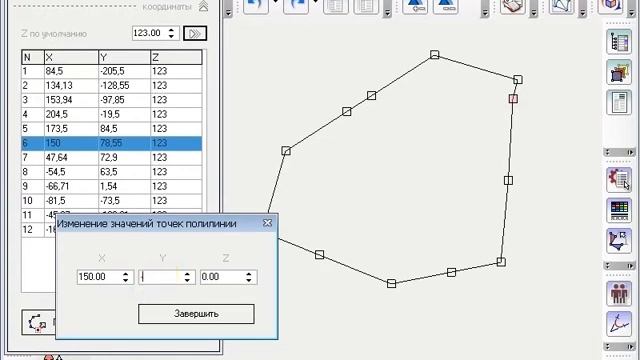The width and height of the screenshot is (640, 360).
Task: Click the Завершить button
Action: pyautogui.click(x=196, y=314)
